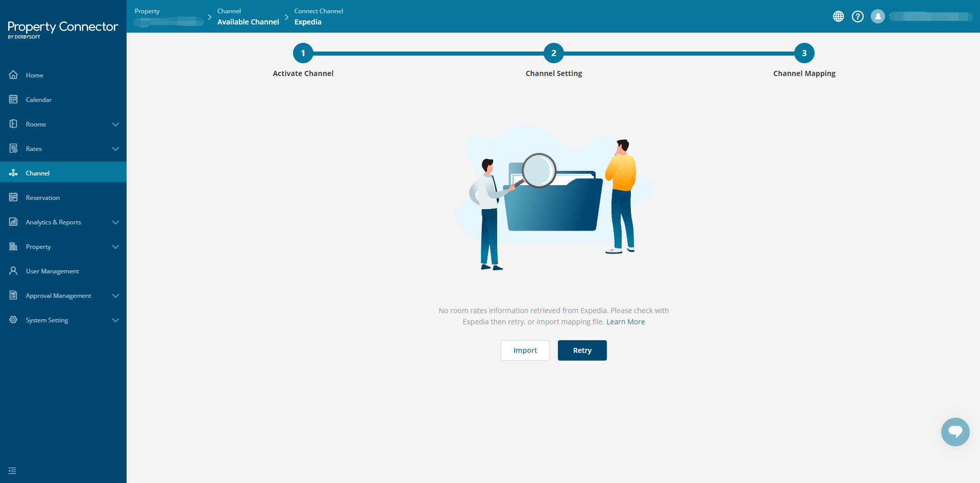Click the Expedia breadcrumb
Viewport: 980px width, 483px height.
point(308,22)
